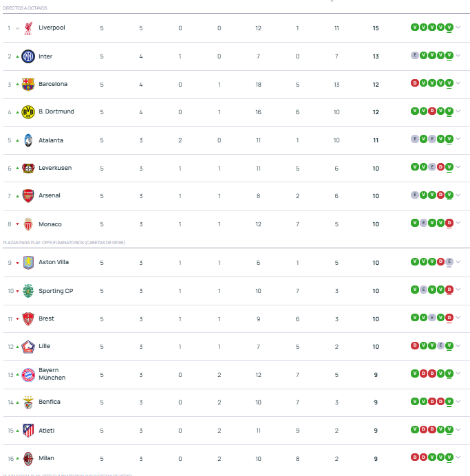Image resolution: width=470 pixels, height=476 pixels.
Task: Expand Liverpool row details chevron
Action: point(458,28)
